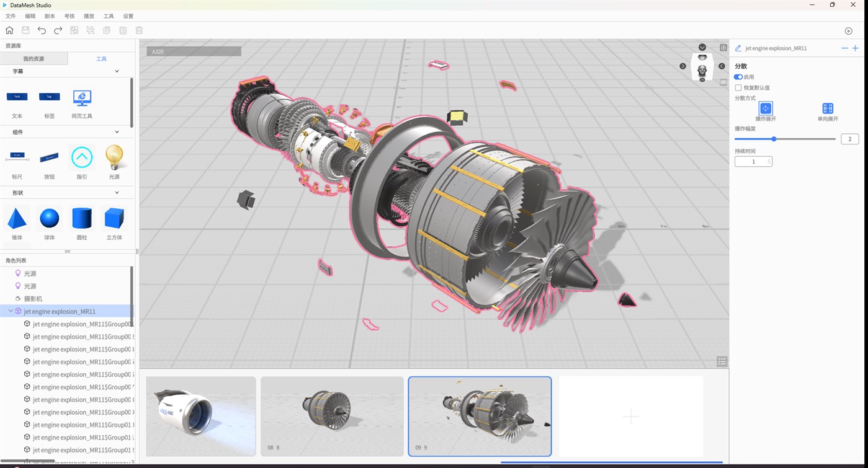The width and height of the screenshot is (868, 468).
Task: Click the A320 label in viewport
Action: [x=194, y=51]
